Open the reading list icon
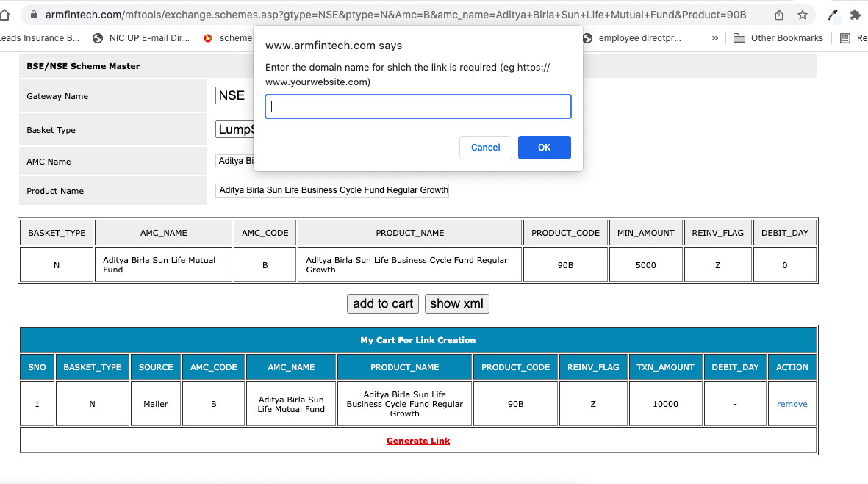 [x=844, y=38]
